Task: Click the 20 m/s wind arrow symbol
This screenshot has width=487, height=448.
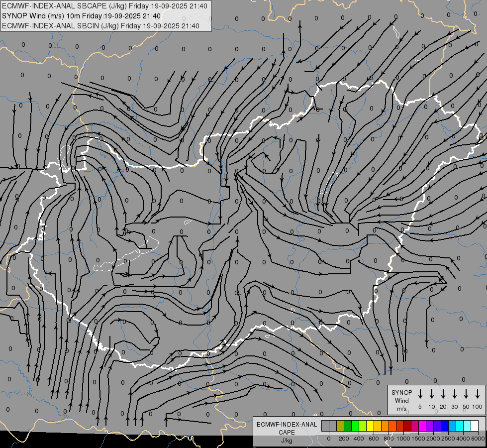Action: pyautogui.click(x=443, y=394)
